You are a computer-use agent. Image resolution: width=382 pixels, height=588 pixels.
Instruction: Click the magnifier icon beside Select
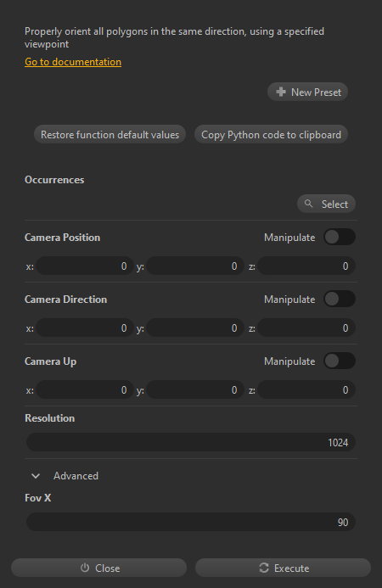click(308, 204)
